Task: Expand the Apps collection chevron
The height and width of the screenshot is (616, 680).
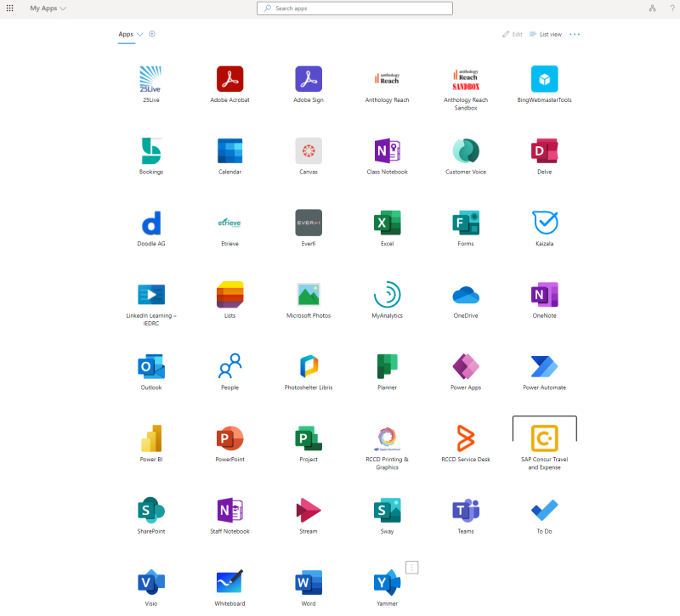Action: tap(139, 34)
